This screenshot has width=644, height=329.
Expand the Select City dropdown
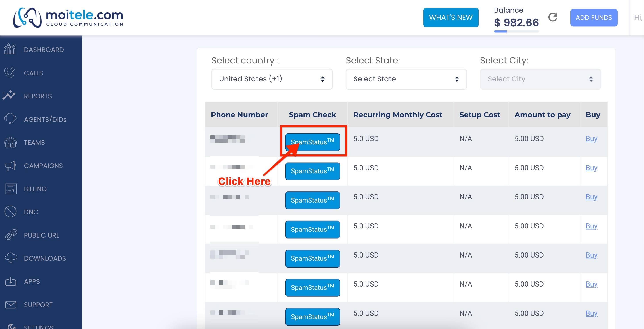(x=540, y=79)
